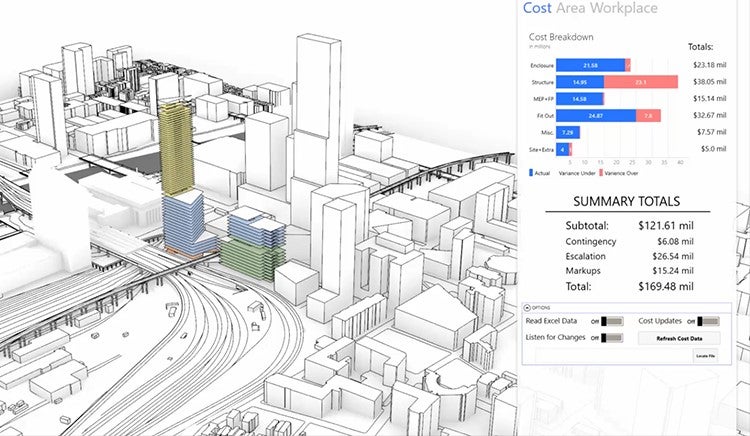Click the 'Cost Breakdown' heading

point(561,37)
